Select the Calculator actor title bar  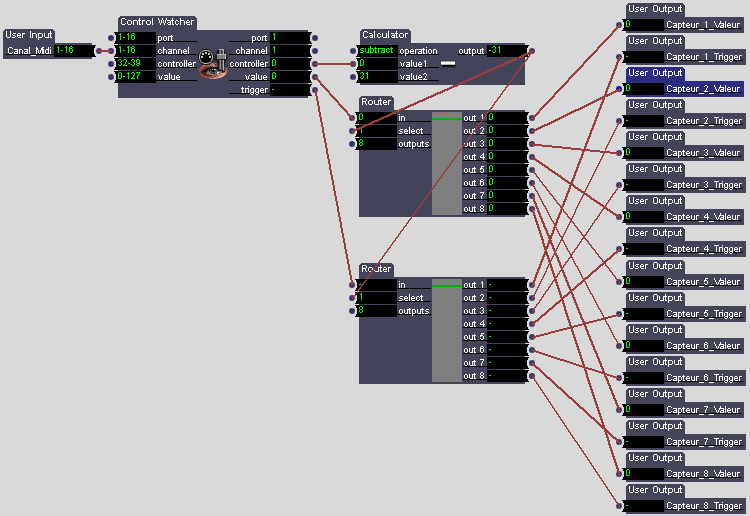point(385,35)
